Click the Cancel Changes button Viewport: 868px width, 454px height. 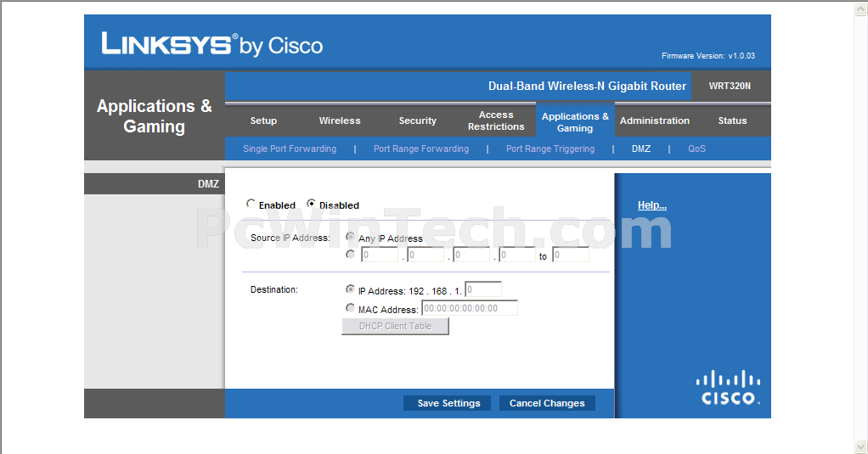tap(547, 403)
